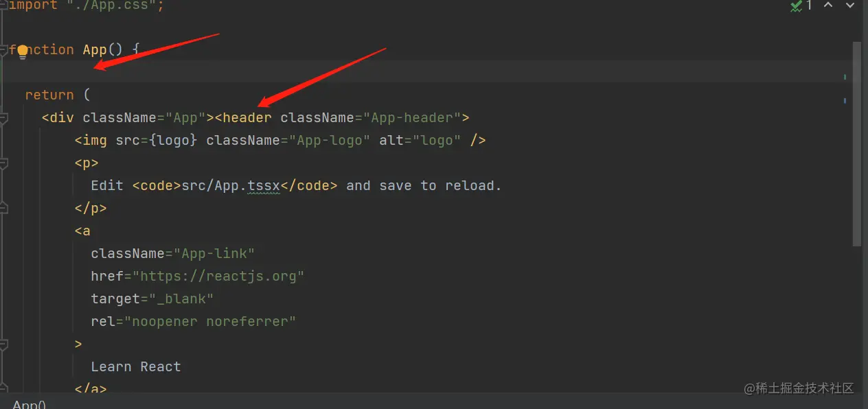Fold the <a opening tag block
868x409 pixels.
click(x=3, y=231)
